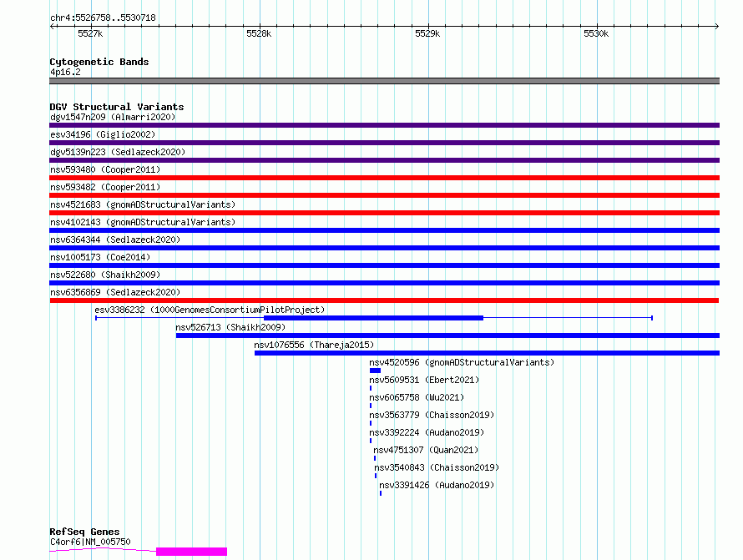
Task: Open the C4orf6|NM_005750 gene label
Action: coord(90,542)
